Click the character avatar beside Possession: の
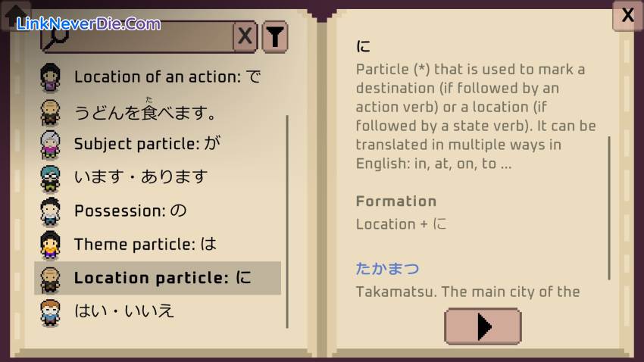The width and height of the screenshot is (644, 362). tap(50, 211)
